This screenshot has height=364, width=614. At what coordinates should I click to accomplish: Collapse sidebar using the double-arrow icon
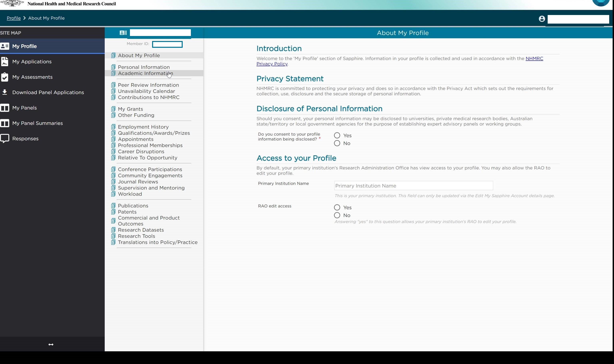tap(51, 345)
